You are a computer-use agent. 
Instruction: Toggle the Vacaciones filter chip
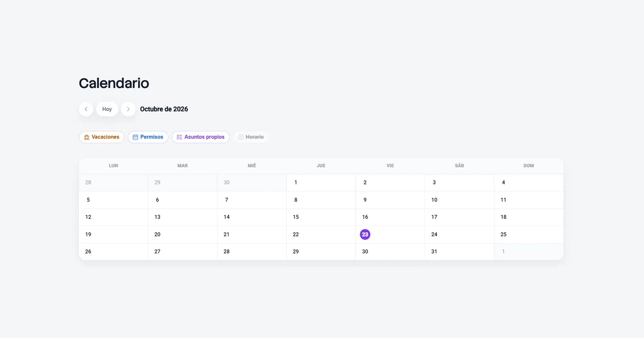point(101,137)
